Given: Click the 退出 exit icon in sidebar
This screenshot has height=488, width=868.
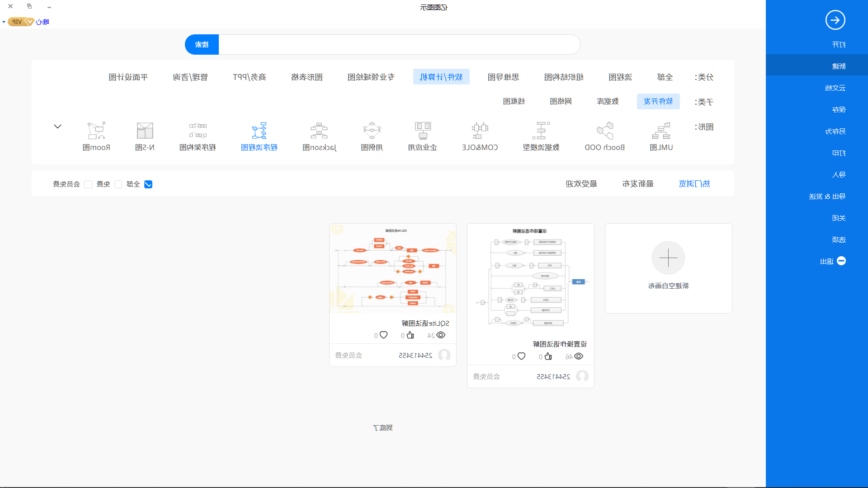Looking at the screenshot, I should click(841, 261).
